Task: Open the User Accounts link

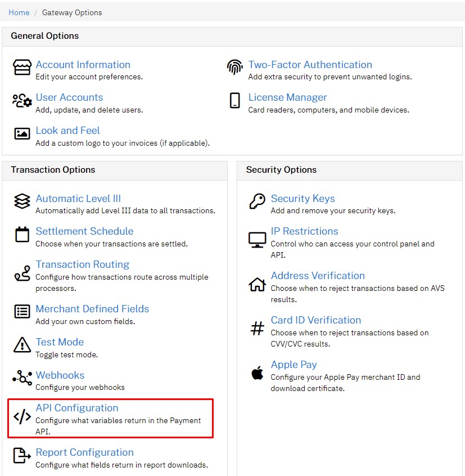Action: coord(69,97)
